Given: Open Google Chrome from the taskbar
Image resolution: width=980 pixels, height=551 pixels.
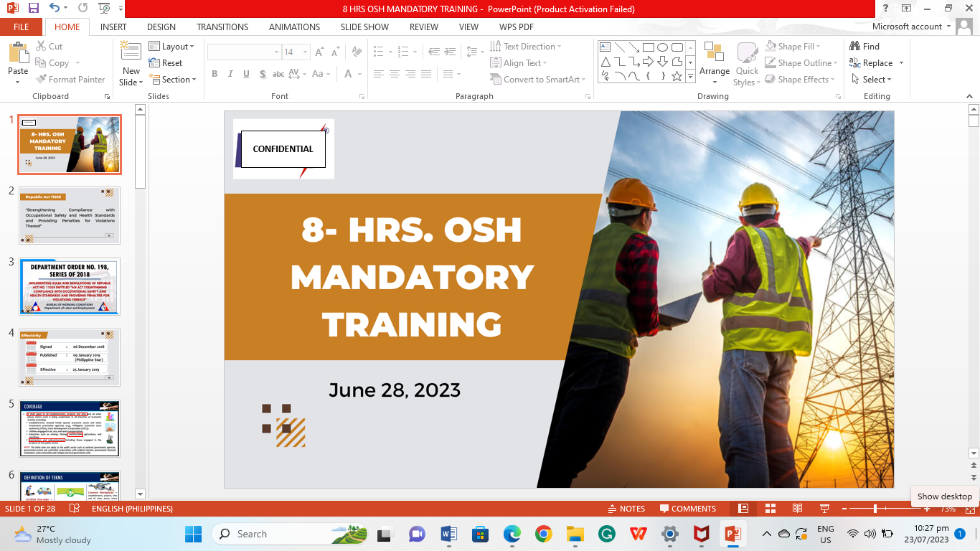Looking at the screenshot, I should [x=543, y=534].
